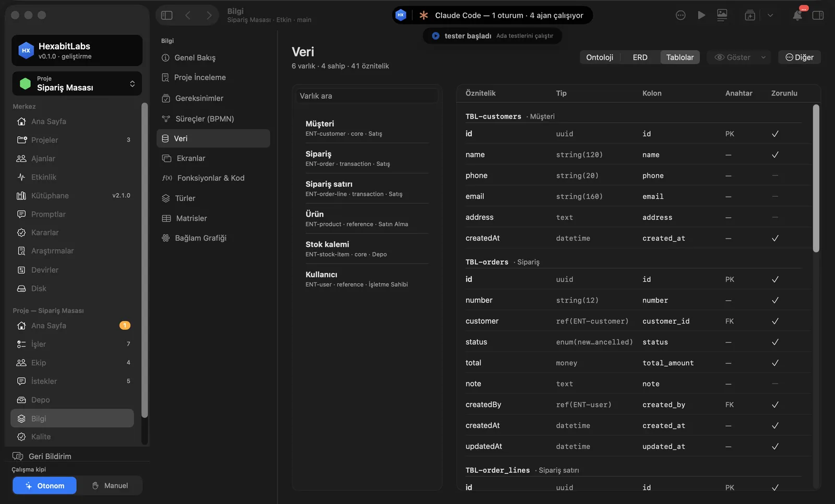
Task: Open Bağlam Grafiği view
Action: [x=213, y=238]
